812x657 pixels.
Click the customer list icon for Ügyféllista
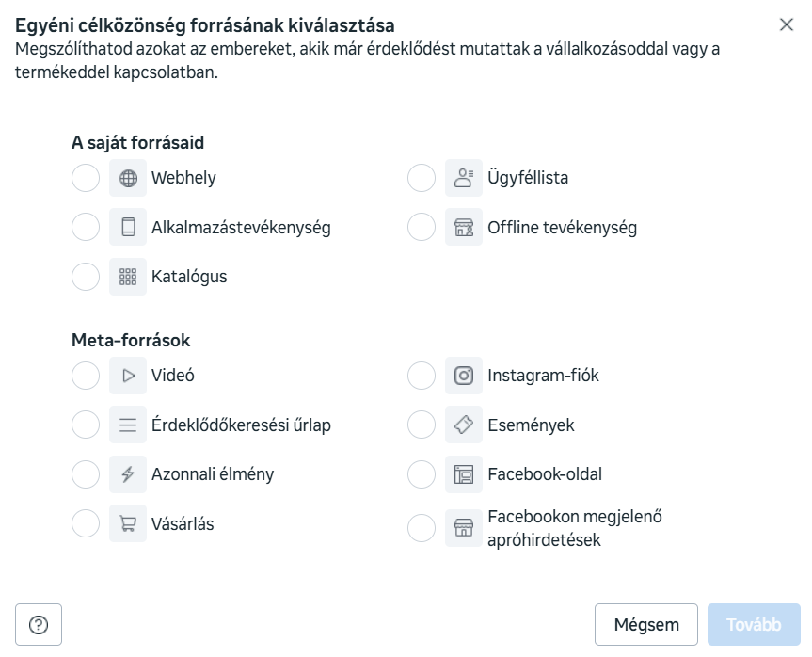point(464,178)
